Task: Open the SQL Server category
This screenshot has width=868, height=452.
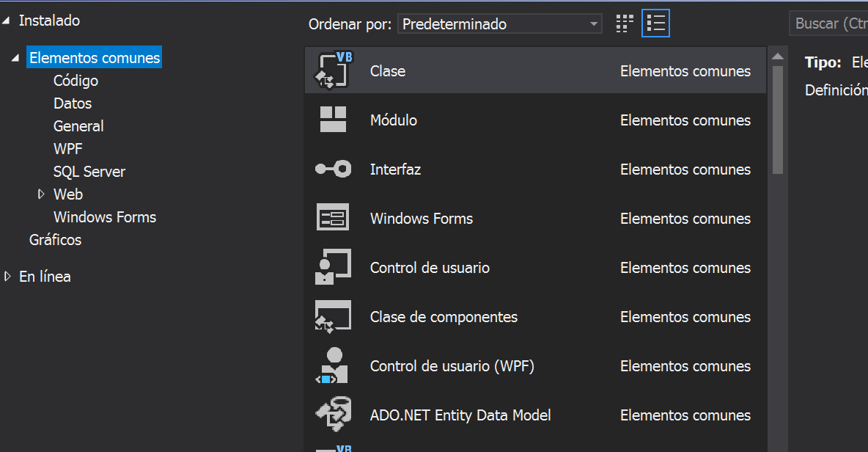Action: pos(89,172)
